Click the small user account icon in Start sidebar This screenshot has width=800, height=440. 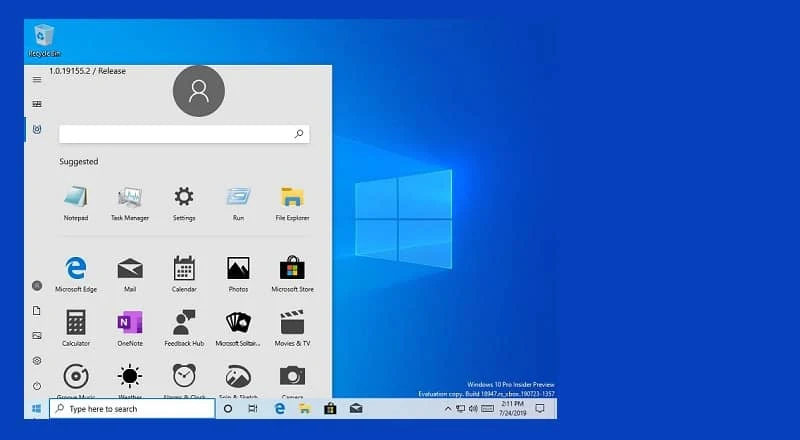(37, 285)
